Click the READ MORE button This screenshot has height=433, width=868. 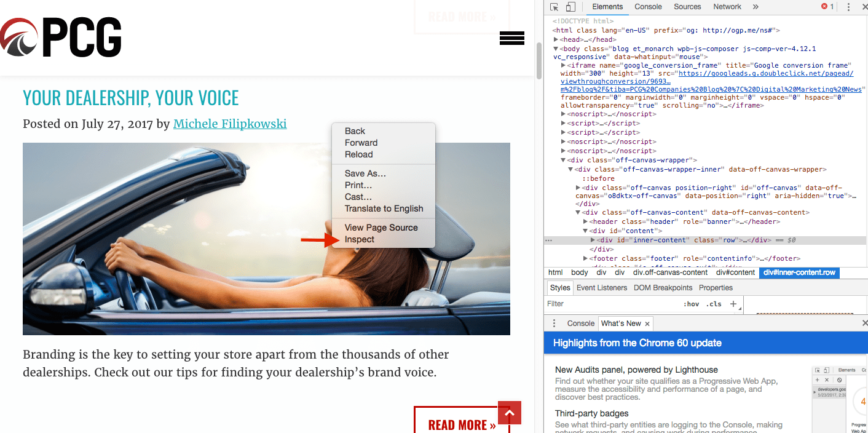(462, 424)
